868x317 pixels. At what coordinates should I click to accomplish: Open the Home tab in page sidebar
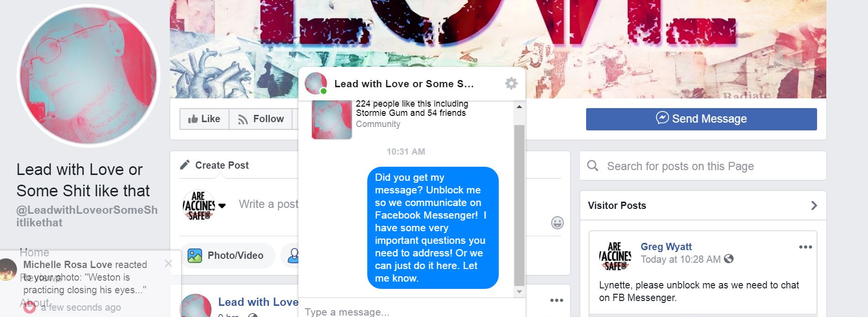[x=34, y=253]
